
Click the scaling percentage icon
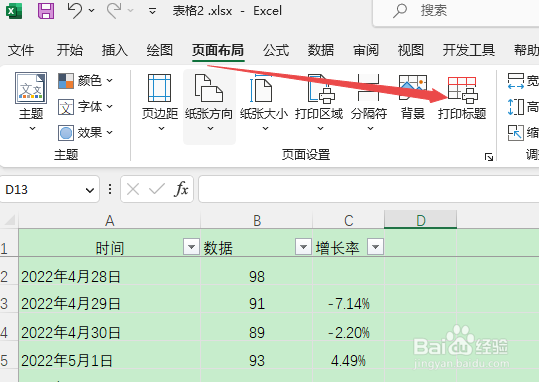point(516,133)
